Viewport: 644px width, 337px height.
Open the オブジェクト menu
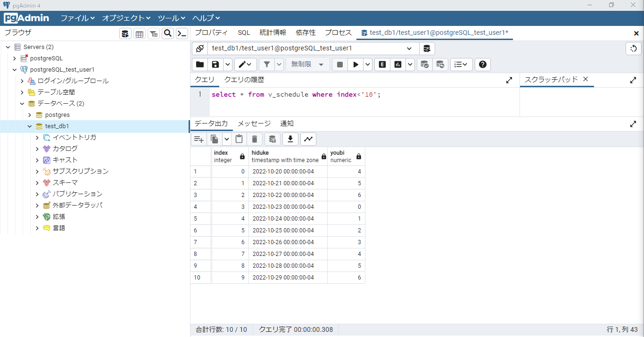click(126, 18)
